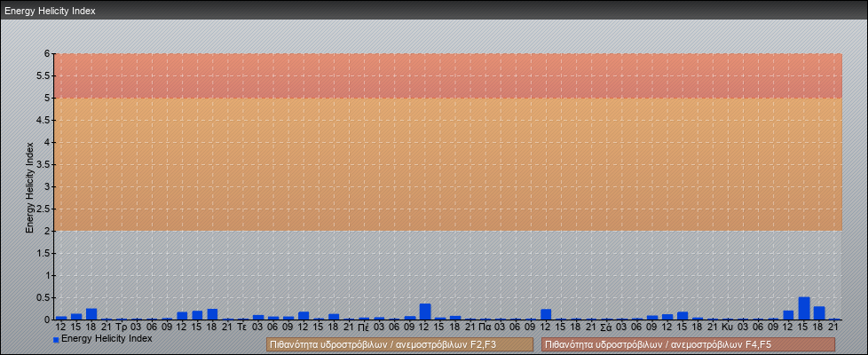Click the F4,F5 waterspout probability legend box
Screen dimensions: 868x355
point(688,344)
